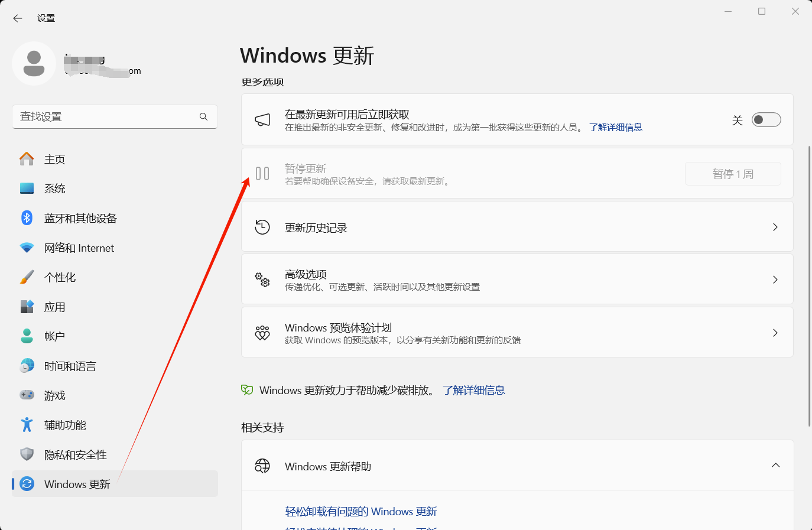
Task: Click the search magnifier icon
Action: [203, 117]
